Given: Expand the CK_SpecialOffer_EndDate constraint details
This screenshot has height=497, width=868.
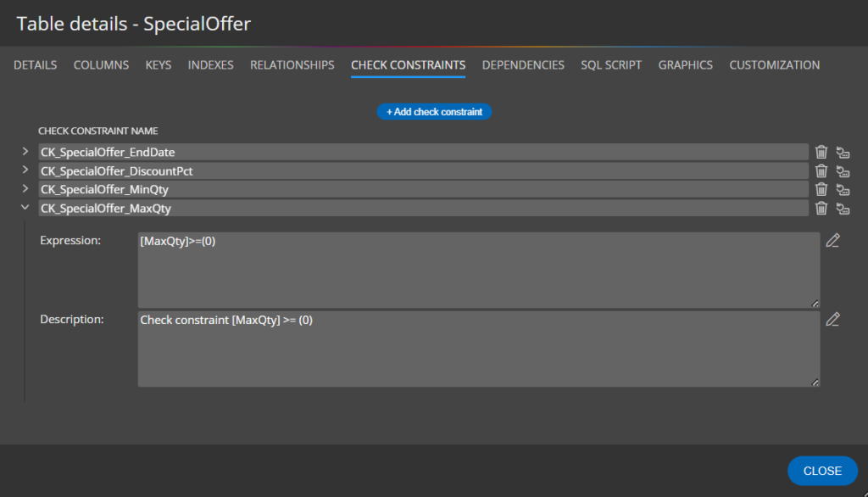Looking at the screenshot, I should click(25, 151).
